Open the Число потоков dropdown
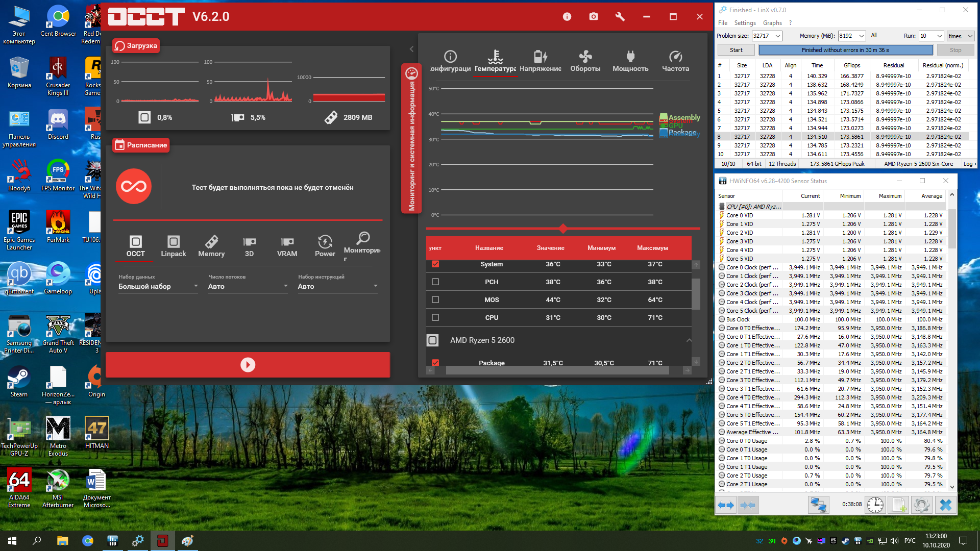This screenshot has width=980, height=551. [x=248, y=286]
